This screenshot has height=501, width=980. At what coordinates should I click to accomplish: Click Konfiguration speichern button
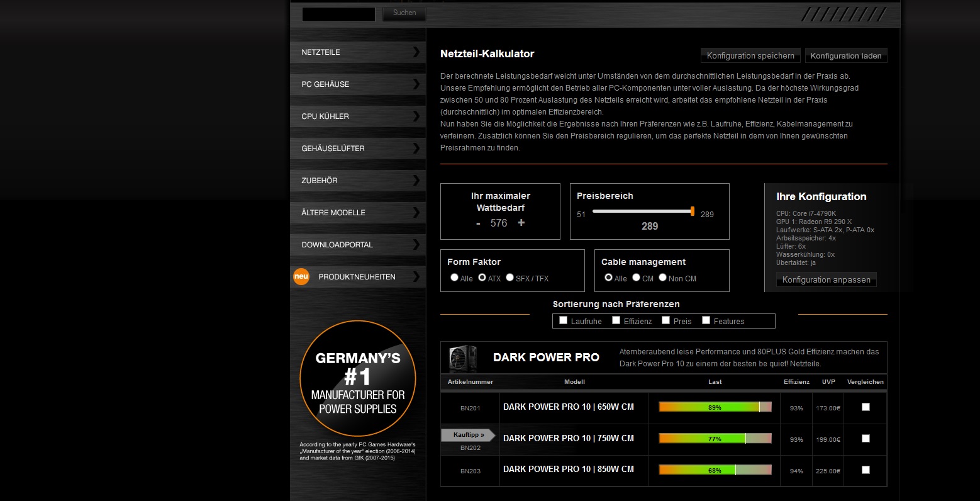pyautogui.click(x=750, y=55)
